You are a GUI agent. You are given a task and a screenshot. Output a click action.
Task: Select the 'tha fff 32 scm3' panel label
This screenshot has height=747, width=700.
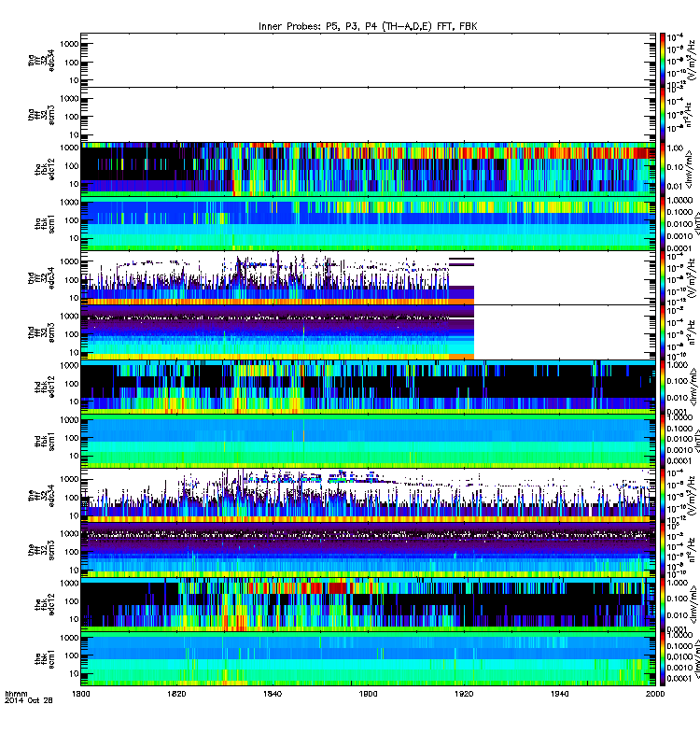point(41,115)
